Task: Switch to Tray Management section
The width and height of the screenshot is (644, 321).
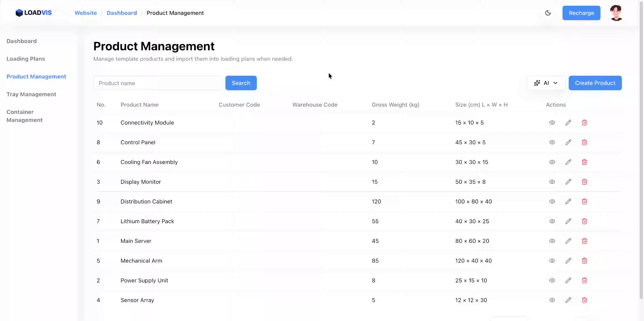Action: click(x=31, y=94)
